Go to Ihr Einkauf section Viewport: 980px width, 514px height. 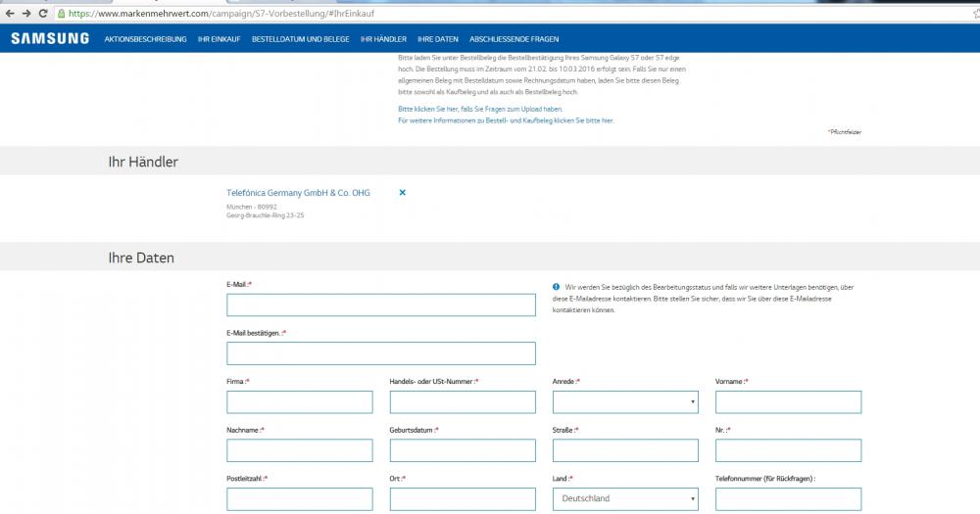(x=219, y=39)
